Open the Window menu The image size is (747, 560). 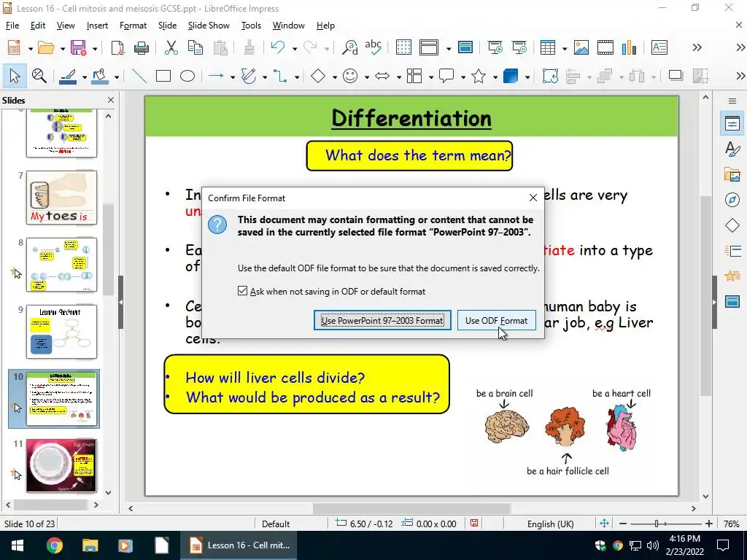click(288, 26)
